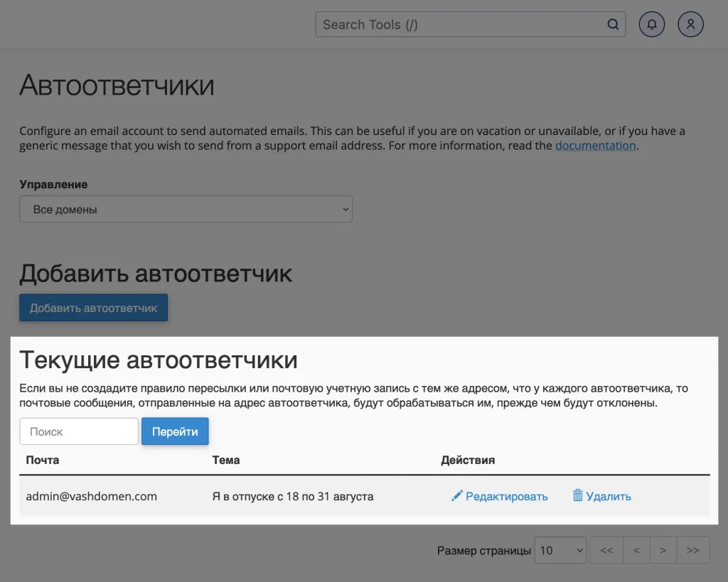Focus the Search Tools input field

(471, 24)
